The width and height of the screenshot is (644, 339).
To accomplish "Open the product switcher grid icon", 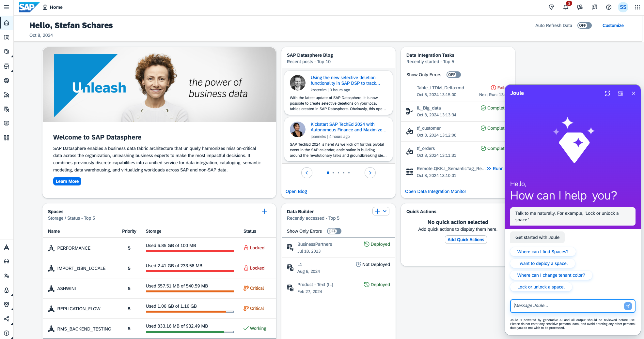I will pyautogui.click(x=637, y=7).
